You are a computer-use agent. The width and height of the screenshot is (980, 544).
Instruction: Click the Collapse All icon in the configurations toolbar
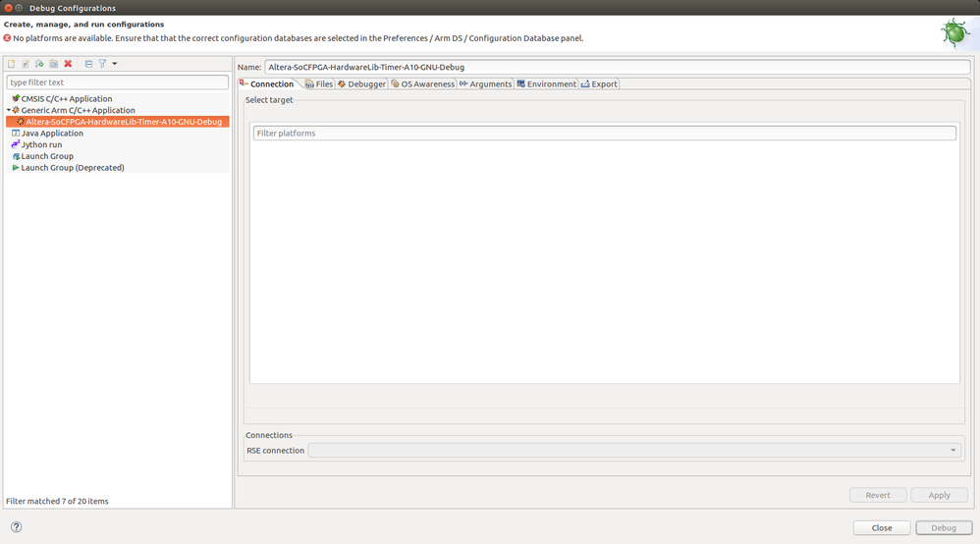coord(88,64)
